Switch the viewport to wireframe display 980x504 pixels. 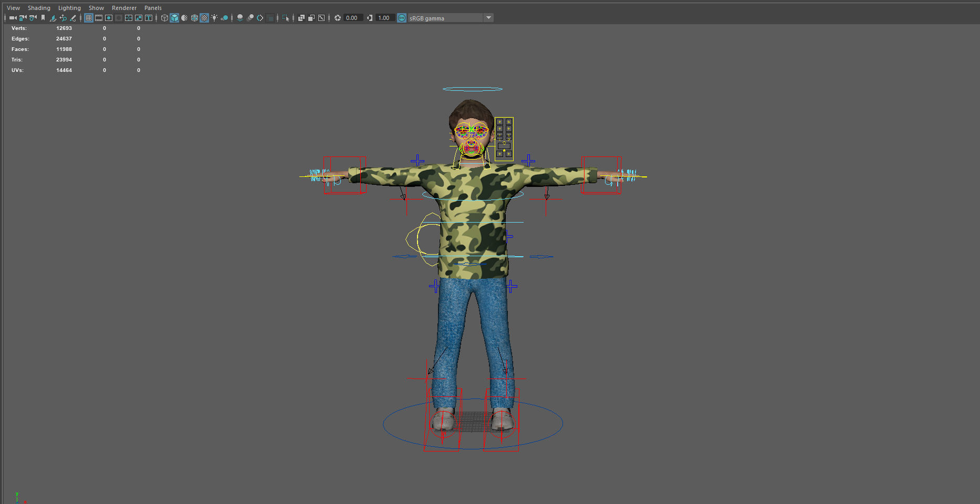pyautogui.click(x=164, y=17)
